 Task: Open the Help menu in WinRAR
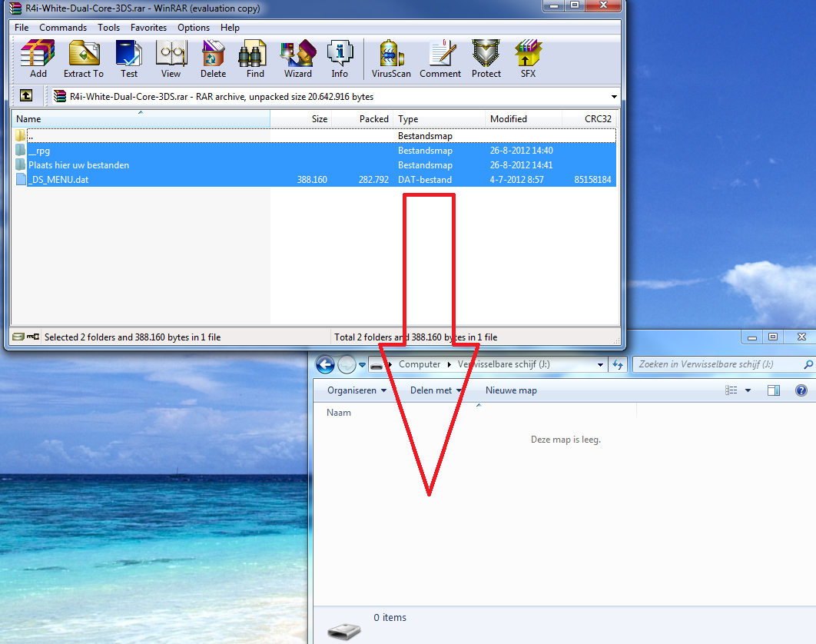(x=230, y=28)
